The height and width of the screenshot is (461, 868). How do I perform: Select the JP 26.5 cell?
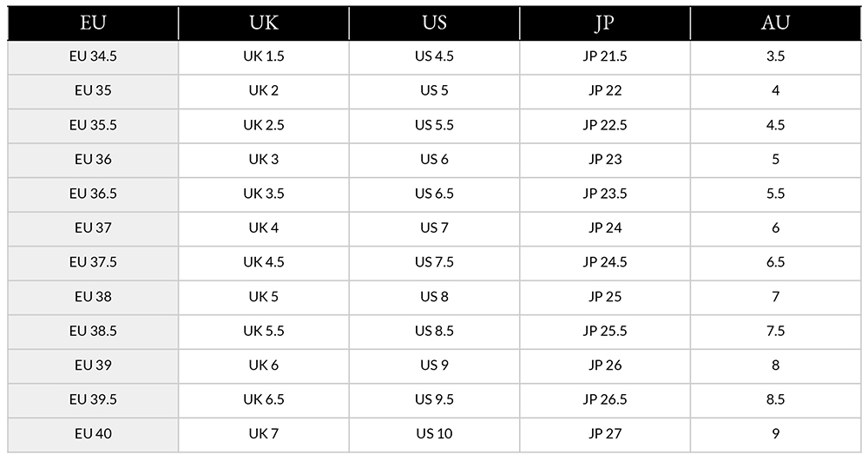pos(604,400)
